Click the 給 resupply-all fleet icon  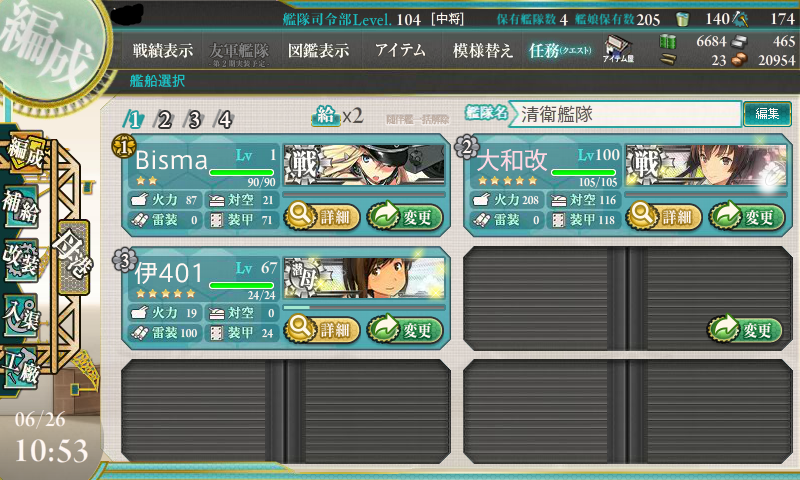pos(326,116)
